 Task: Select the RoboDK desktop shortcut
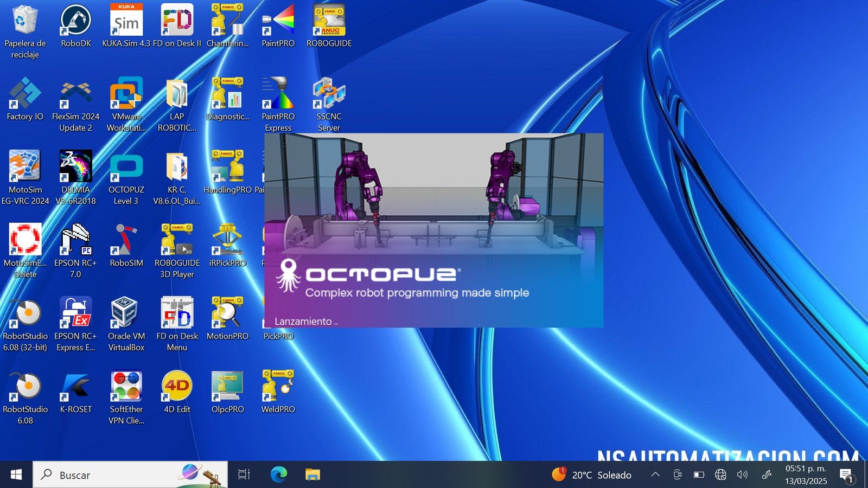click(76, 26)
